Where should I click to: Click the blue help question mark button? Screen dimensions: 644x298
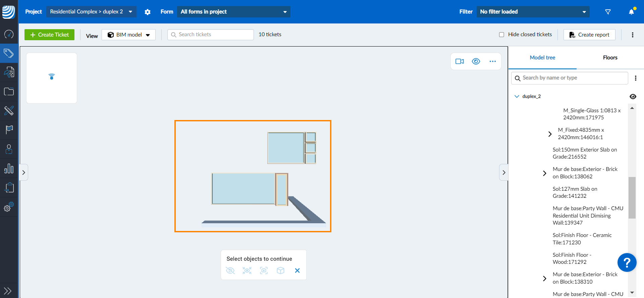pos(627,262)
